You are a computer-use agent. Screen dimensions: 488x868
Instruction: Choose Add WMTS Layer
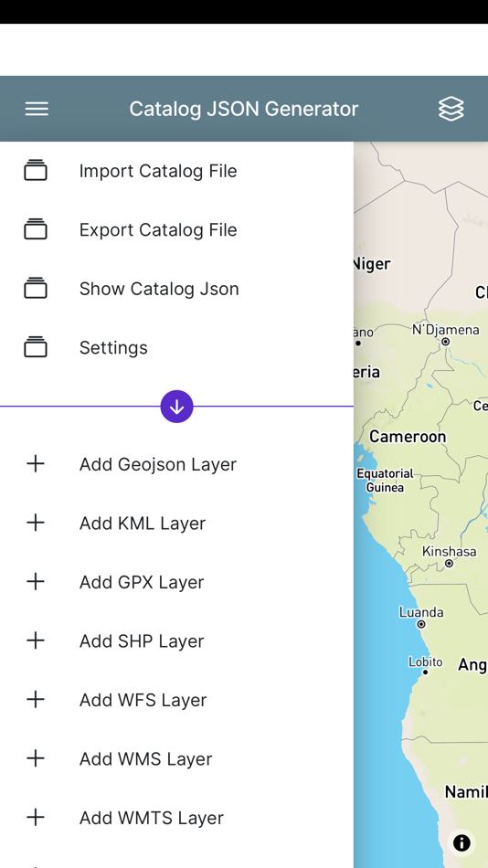pyautogui.click(x=176, y=818)
